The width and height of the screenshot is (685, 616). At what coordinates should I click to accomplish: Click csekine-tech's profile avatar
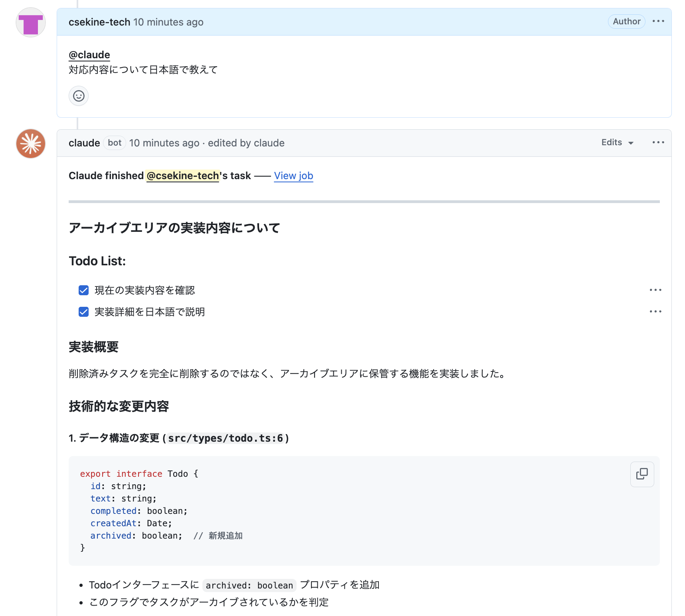pyautogui.click(x=30, y=22)
